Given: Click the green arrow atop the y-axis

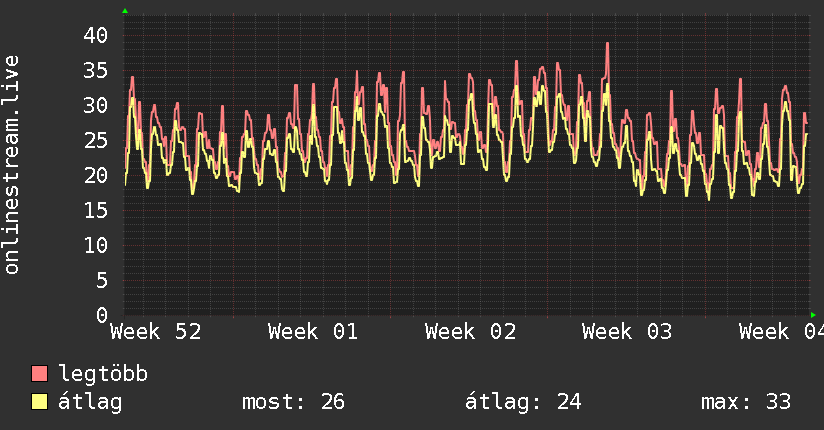Looking at the screenshot, I should (x=125, y=11).
